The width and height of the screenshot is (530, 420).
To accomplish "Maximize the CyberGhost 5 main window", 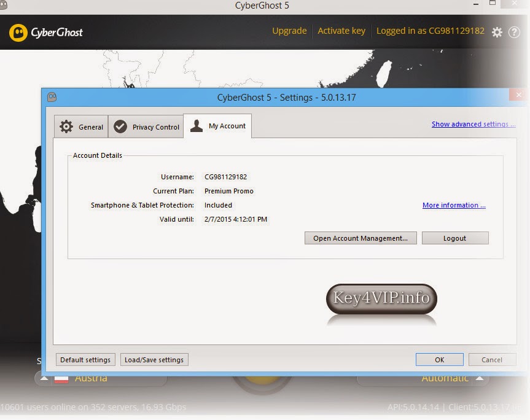I will 493,3.
